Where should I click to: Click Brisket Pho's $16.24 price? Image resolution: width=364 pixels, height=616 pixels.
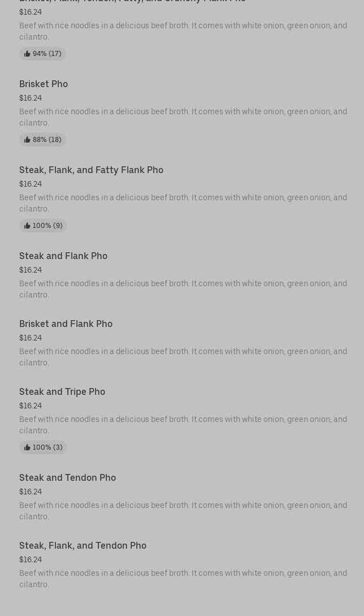point(31,98)
